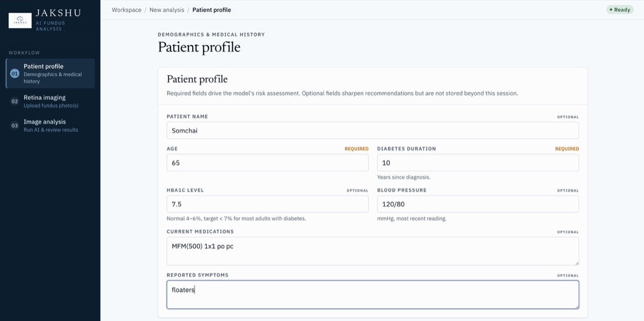Grab resize handle of Reported Symptoms textarea

[576, 306]
